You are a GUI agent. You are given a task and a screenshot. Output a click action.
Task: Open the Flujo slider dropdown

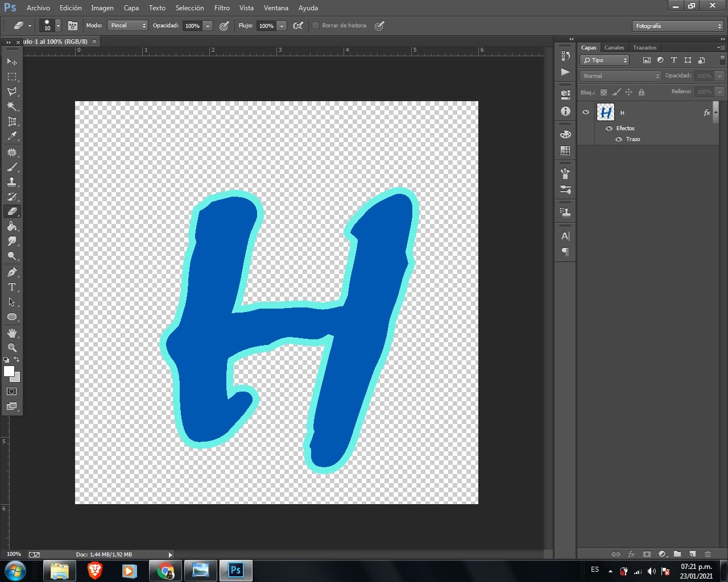(x=282, y=26)
